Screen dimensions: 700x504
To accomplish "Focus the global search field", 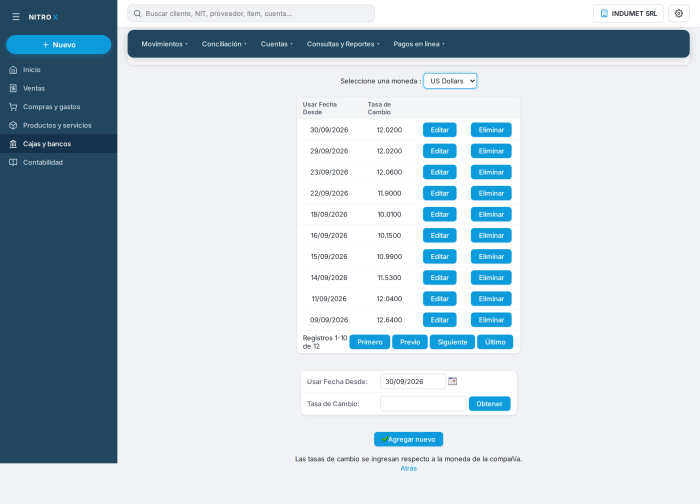I will tap(251, 13).
